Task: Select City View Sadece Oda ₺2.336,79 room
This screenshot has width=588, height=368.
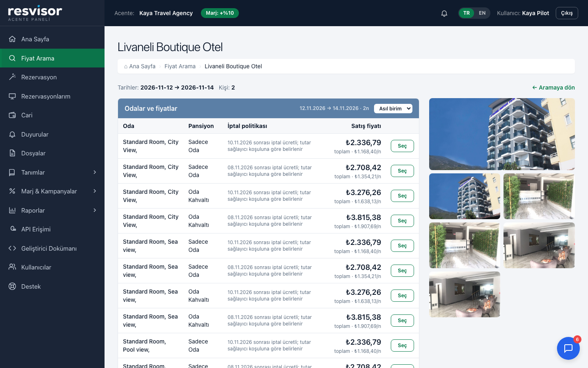Action: pos(402,146)
